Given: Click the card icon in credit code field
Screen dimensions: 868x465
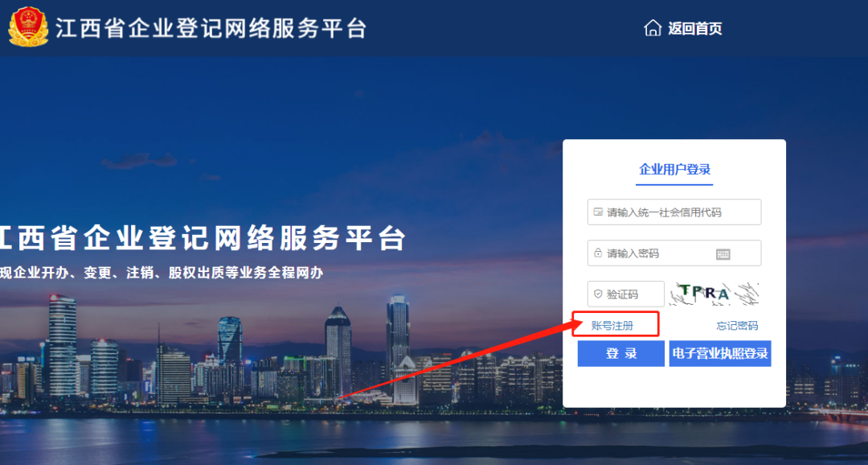Looking at the screenshot, I should pos(598,212).
